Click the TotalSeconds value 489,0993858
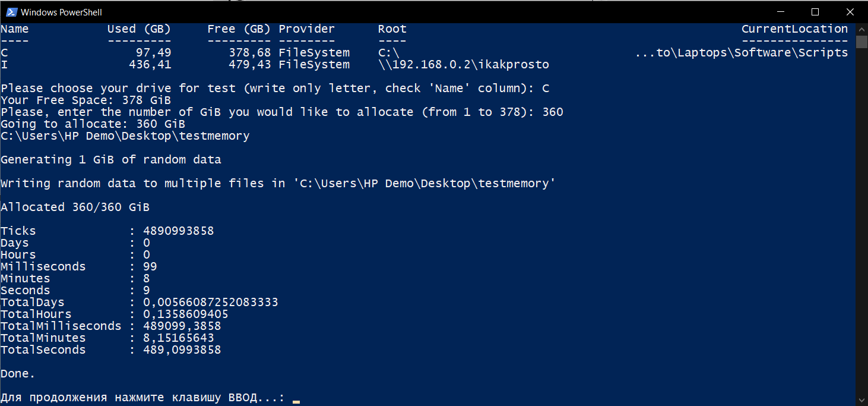Viewport: 868px width, 406px height. tap(182, 350)
